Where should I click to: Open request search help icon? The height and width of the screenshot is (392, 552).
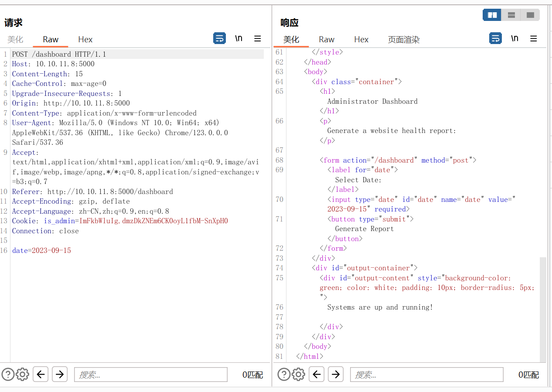tap(8, 374)
